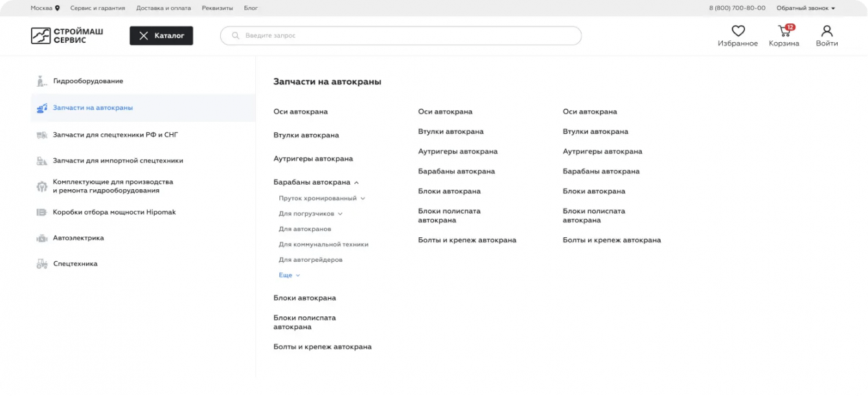
Task: Select Запчасти для импортной спецтехники
Action: (118, 161)
